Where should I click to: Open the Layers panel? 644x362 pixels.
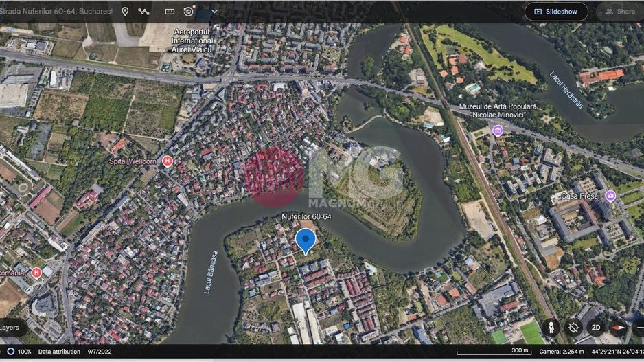coord(10,328)
